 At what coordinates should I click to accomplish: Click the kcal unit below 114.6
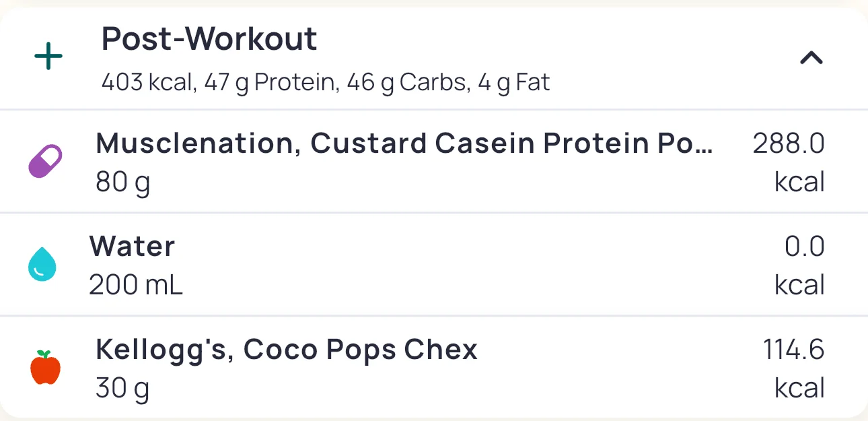(x=799, y=389)
